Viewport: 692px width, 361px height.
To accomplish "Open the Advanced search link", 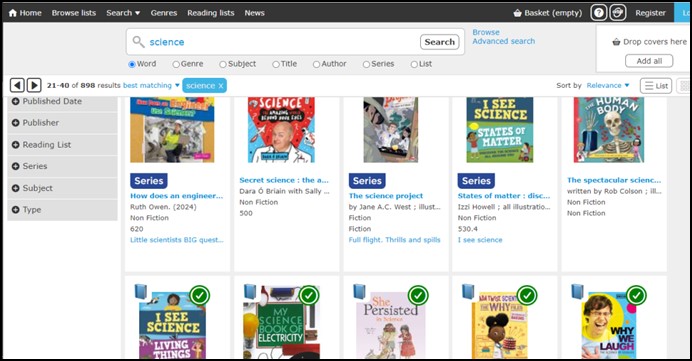I will 504,41.
